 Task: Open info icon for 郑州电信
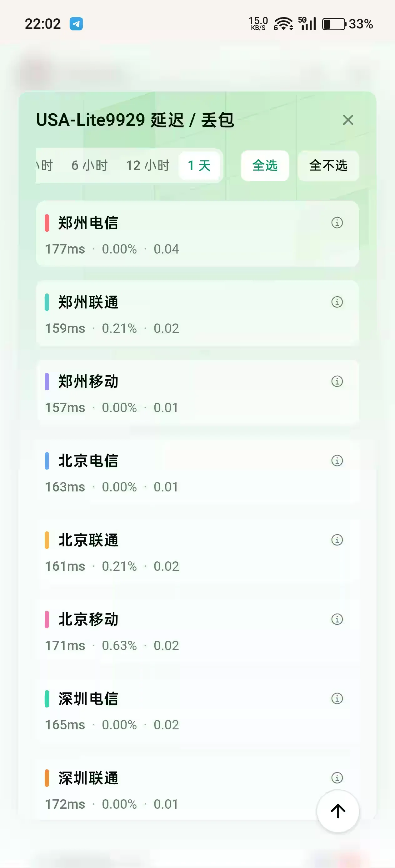tap(337, 223)
